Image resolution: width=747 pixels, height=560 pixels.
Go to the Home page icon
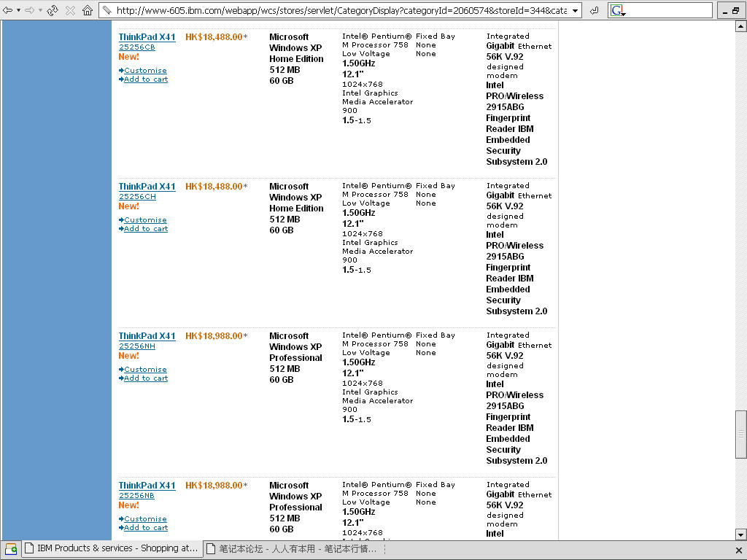click(x=88, y=10)
